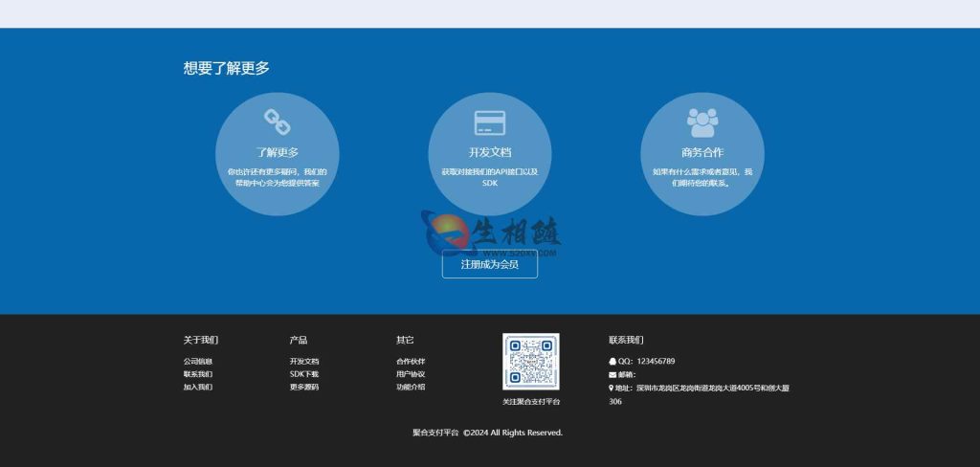Click the 了解更多 circle title

(x=278, y=152)
